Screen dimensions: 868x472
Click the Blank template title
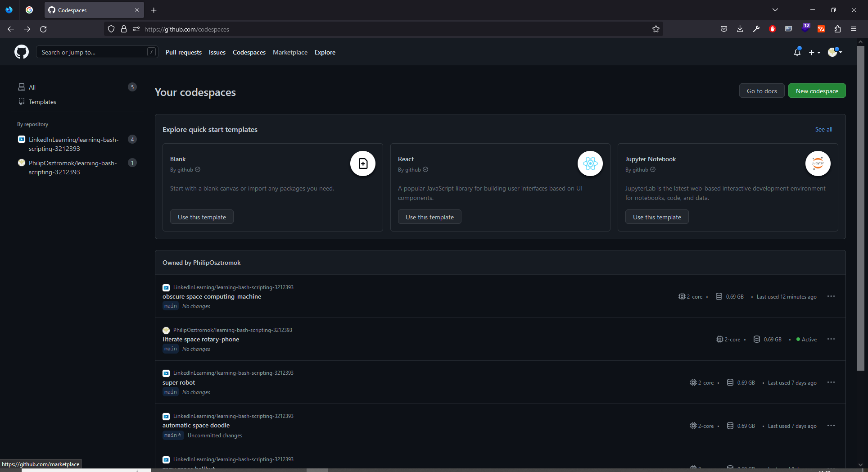(x=178, y=159)
